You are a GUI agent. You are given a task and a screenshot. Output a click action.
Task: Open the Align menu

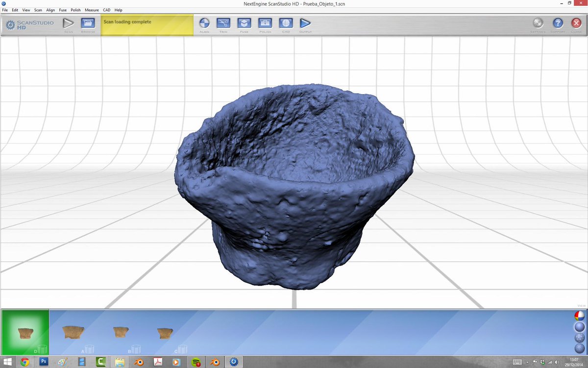click(50, 10)
